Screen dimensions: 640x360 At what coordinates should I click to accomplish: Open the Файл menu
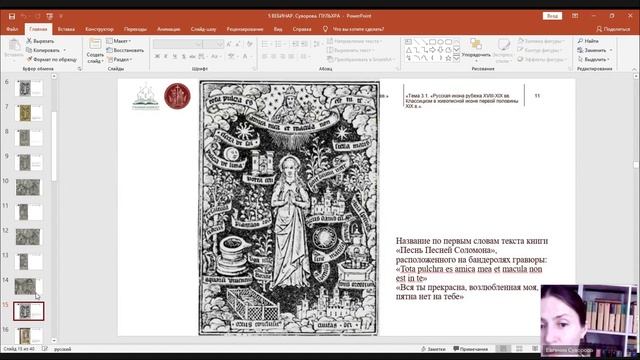coord(12,29)
